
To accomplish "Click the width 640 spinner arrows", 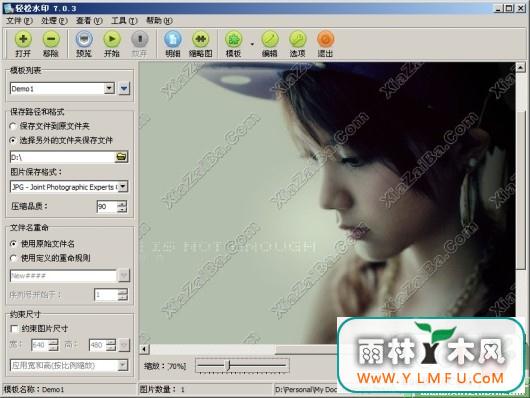I will point(53,345).
